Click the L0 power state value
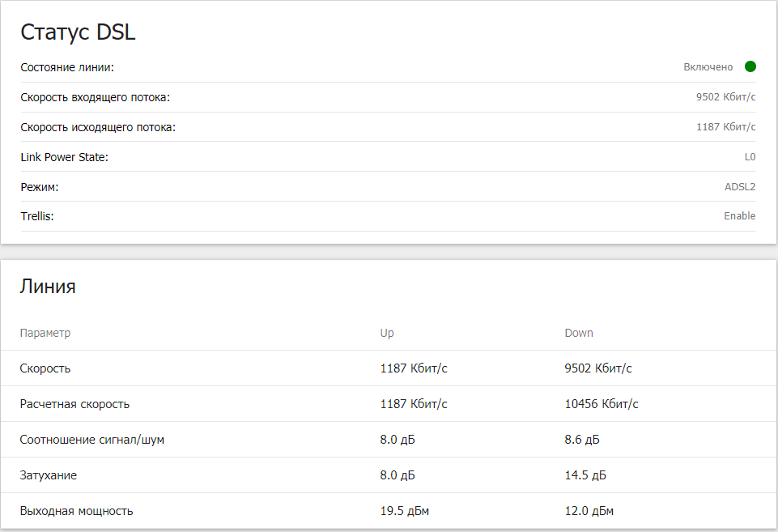 coord(750,157)
